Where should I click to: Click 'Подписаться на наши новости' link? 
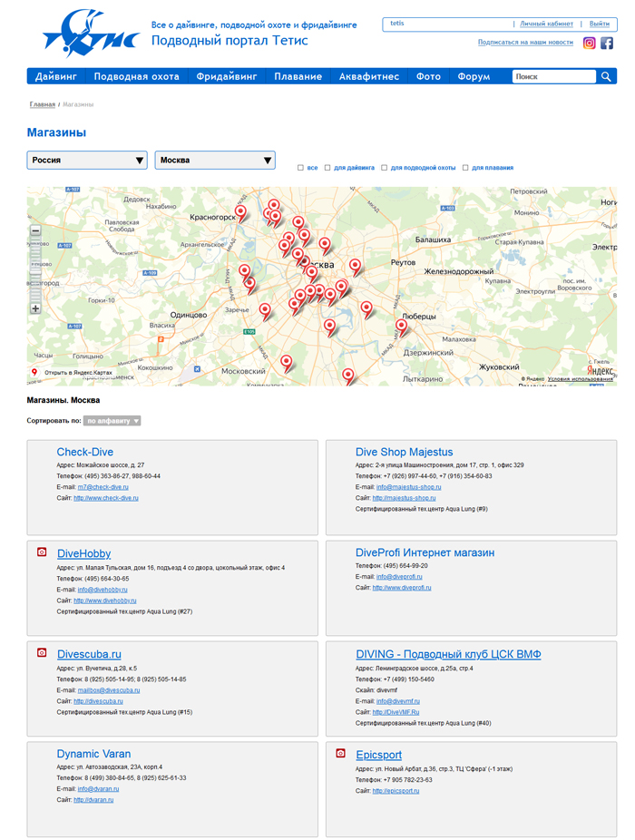point(525,43)
